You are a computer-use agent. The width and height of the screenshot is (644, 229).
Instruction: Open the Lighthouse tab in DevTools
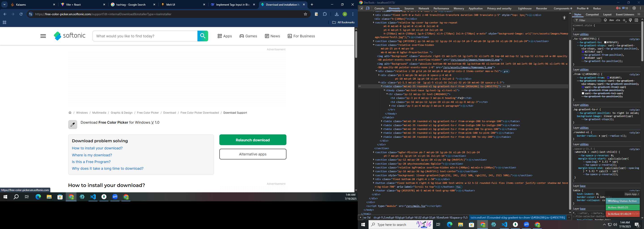pyautogui.click(x=525, y=8)
